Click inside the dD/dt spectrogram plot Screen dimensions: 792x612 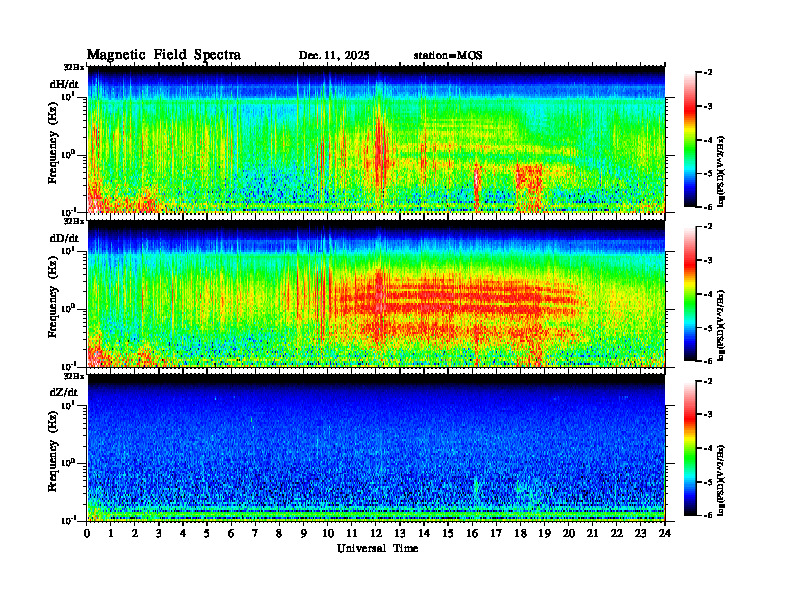[x=376, y=293]
